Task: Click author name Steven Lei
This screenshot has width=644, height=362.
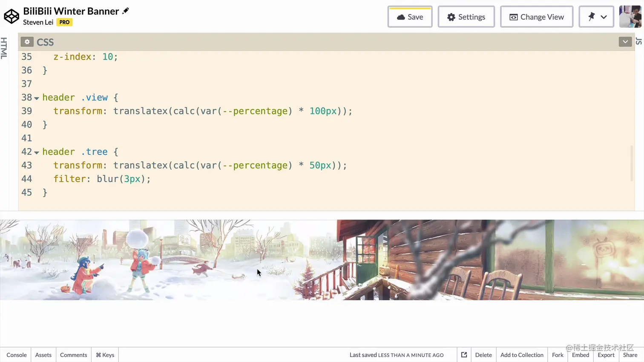Action: click(x=38, y=22)
